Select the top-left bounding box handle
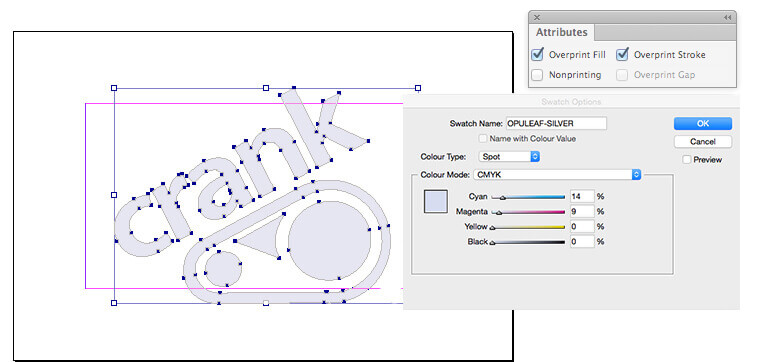Viewport: 774px width, 362px height. (114, 88)
